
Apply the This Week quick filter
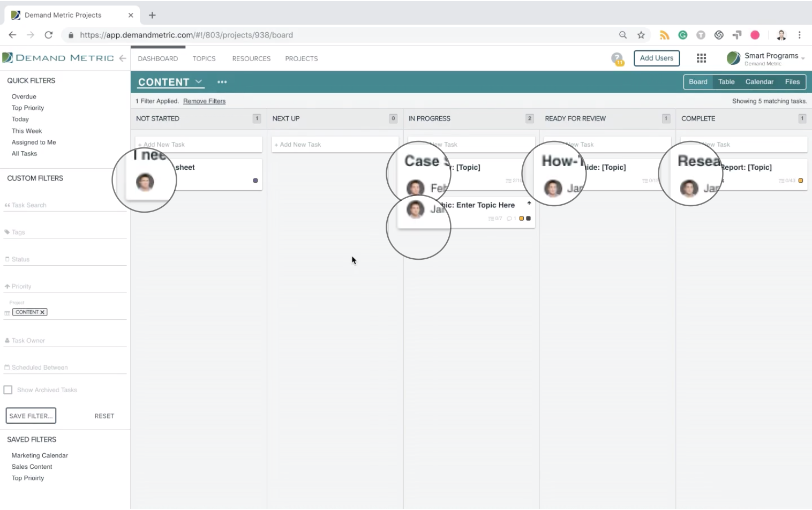[x=27, y=131]
